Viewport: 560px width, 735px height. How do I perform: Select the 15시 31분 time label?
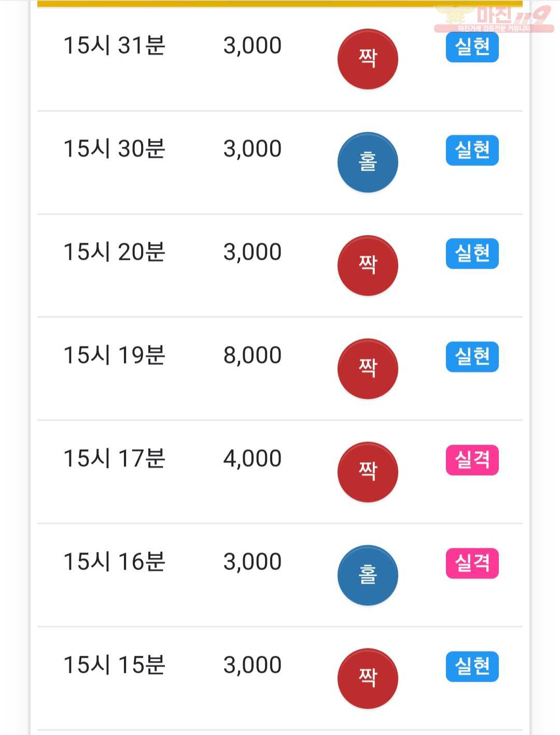[x=114, y=45]
